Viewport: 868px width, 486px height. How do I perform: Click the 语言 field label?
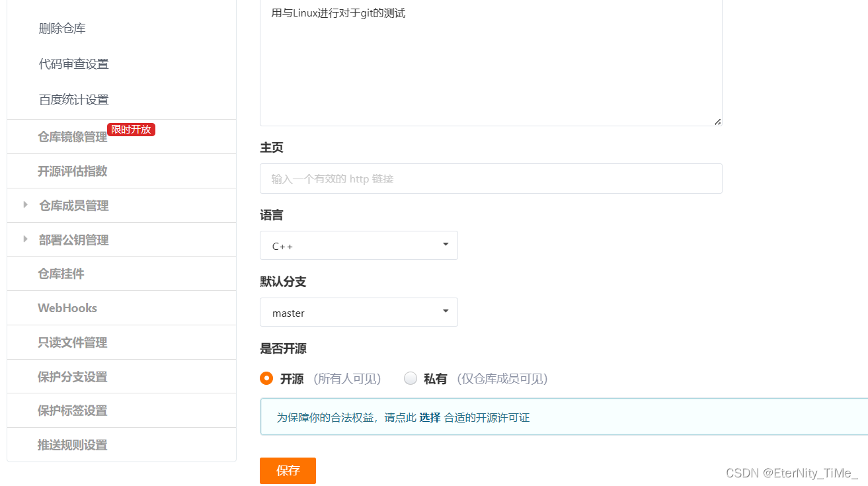[272, 215]
